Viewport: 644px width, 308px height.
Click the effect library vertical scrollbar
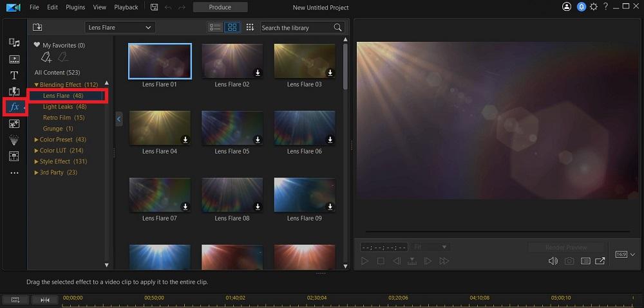pos(345,66)
